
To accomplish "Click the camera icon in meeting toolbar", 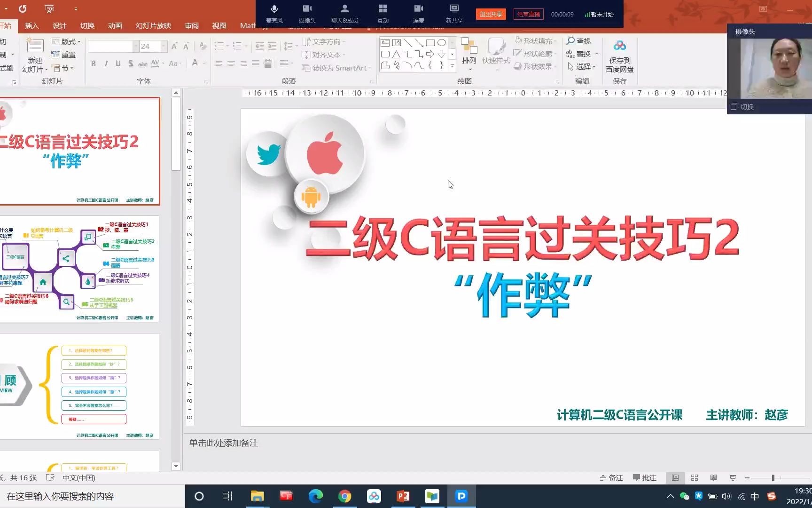I will [307, 14].
